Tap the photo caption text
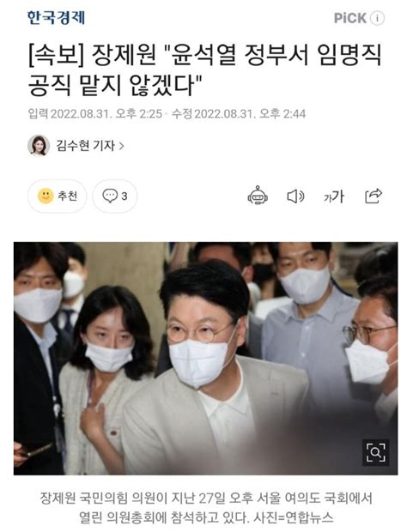Screen dimensions: 407x532 tap(206, 508)
